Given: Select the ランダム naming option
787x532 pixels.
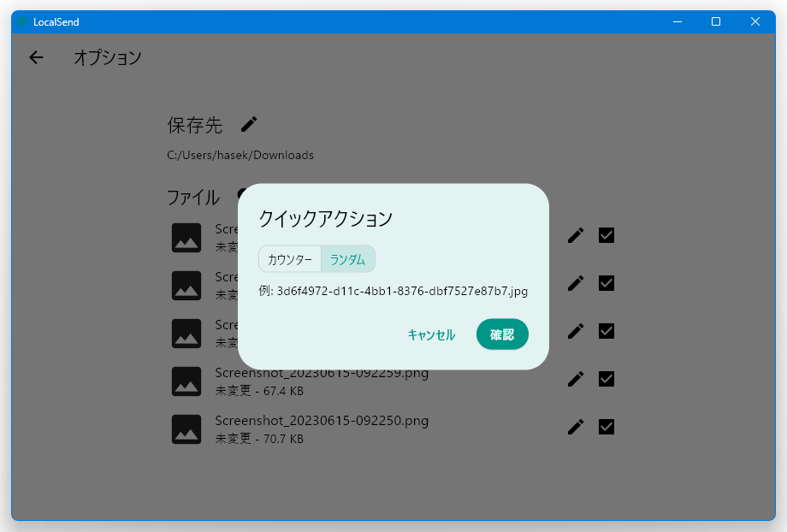Looking at the screenshot, I should pyautogui.click(x=348, y=259).
